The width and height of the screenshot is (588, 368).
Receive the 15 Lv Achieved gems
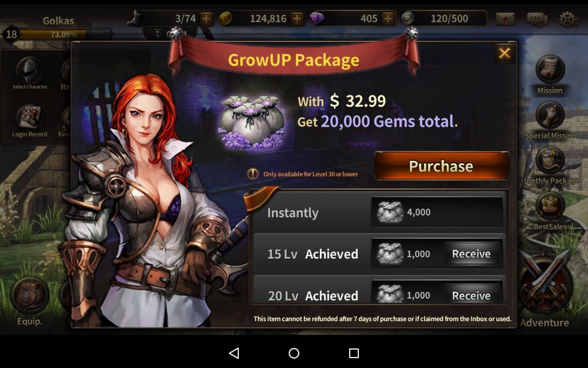click(x=471, y=254)
